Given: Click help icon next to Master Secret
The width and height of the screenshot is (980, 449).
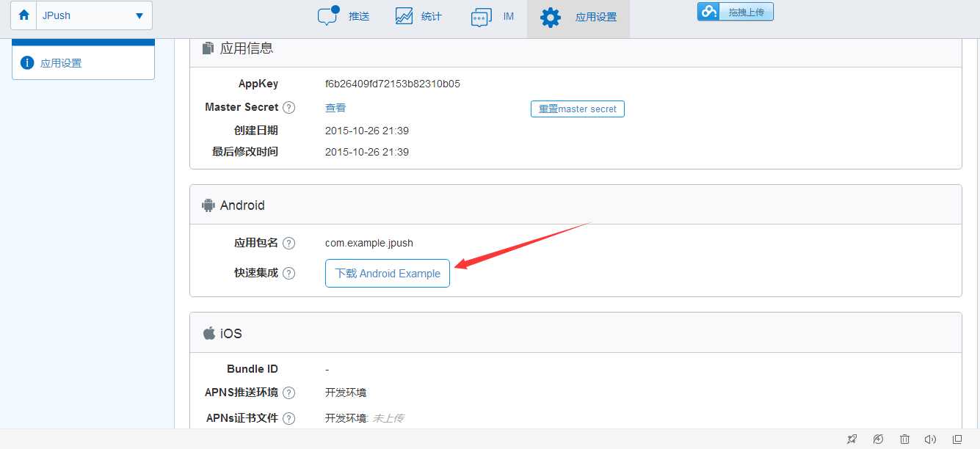Looking at the screenshot, I should click(x=289, y=107).
